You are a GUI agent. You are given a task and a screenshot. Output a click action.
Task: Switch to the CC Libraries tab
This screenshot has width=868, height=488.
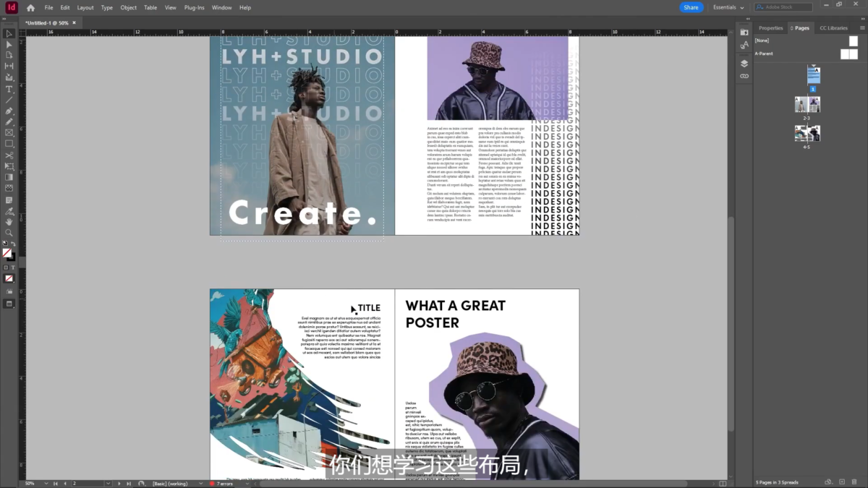click(x=833, y=28)
